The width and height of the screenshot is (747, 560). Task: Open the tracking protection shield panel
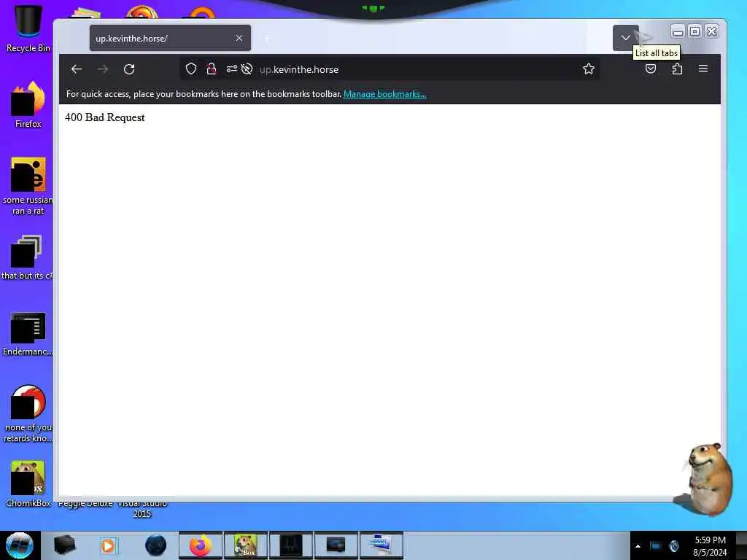click(190, 69)
